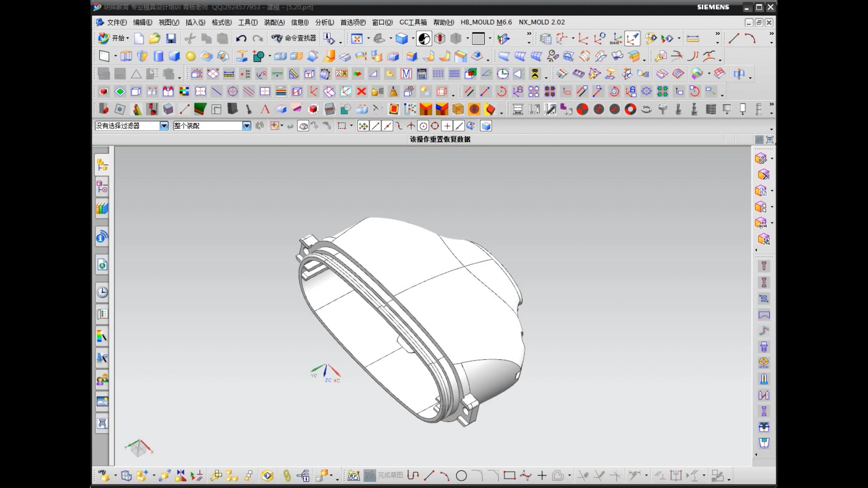
Task: Toggle the WCS display icon
Action: click(x=632, y=38)
